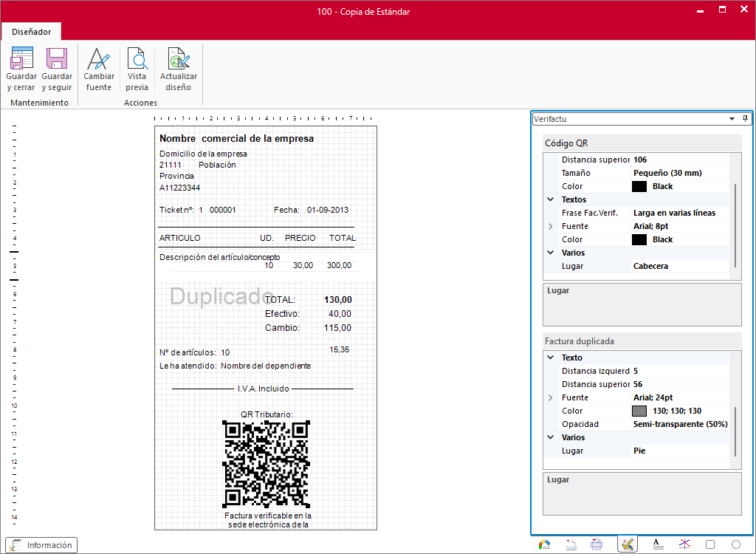Select the rectangle shape tool icon

pos(710,545)
